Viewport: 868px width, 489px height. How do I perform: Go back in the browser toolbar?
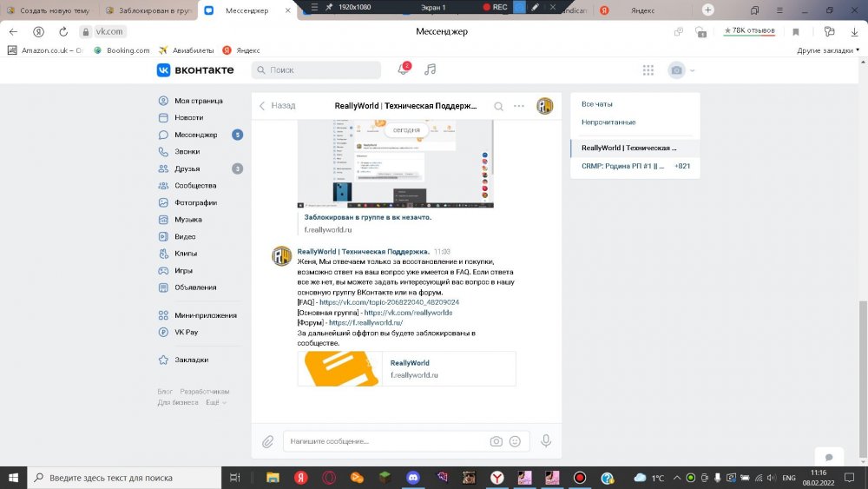click(x=13, y=31)
